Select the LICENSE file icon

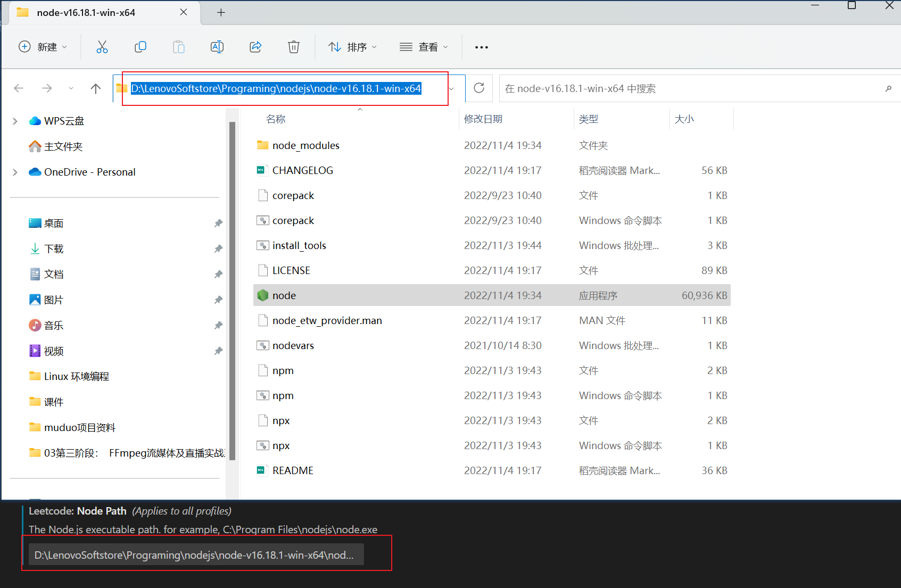coord(262,270)
